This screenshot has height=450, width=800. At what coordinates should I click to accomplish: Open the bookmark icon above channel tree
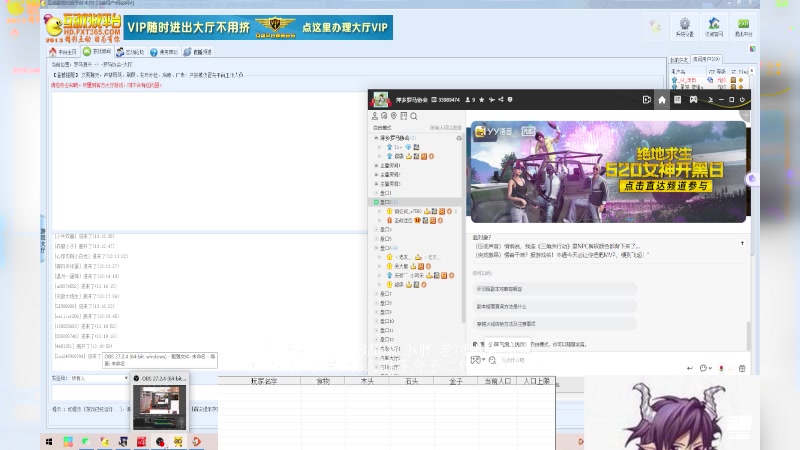pos(404,116)
